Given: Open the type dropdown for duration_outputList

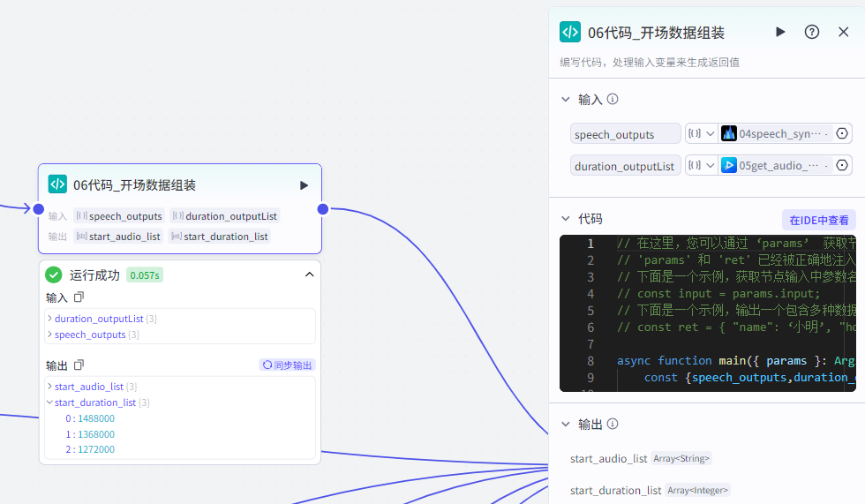Looking at the screenshot, I should tap(702, 165).
